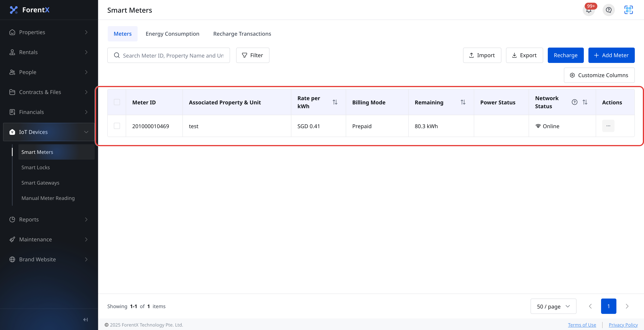Click the Export button
Viewport: 644px width, 330px height.
pos(525,55)
